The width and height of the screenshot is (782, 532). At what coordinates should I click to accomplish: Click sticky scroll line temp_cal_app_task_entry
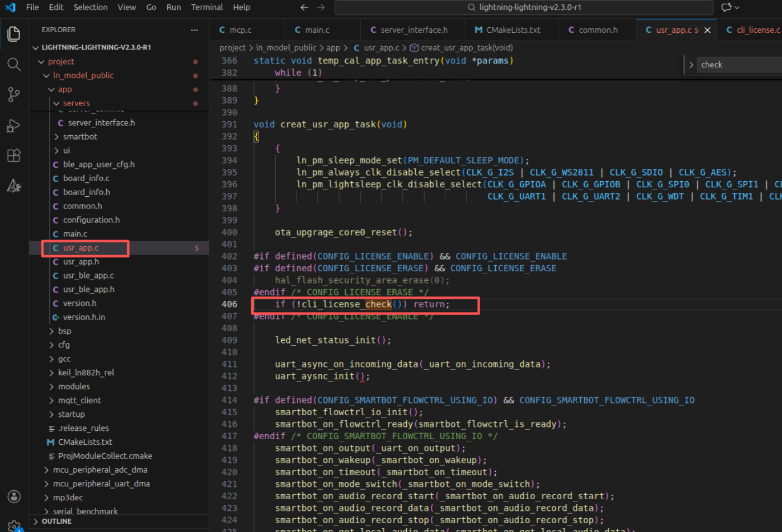point(383,61)
